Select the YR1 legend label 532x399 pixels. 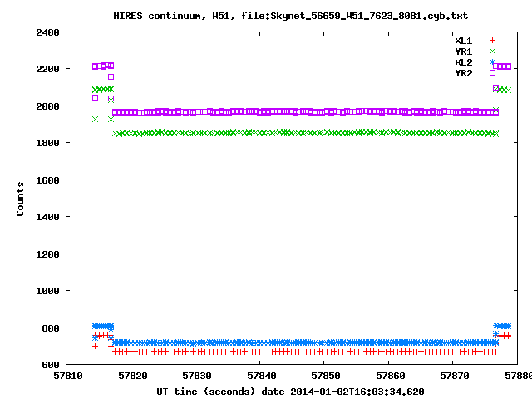click(464, 52)
